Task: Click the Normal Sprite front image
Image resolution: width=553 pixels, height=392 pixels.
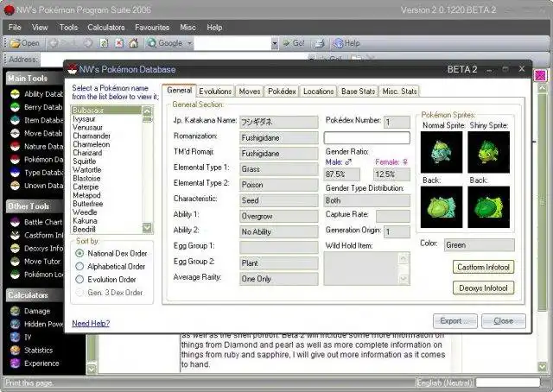Action: 442,152
